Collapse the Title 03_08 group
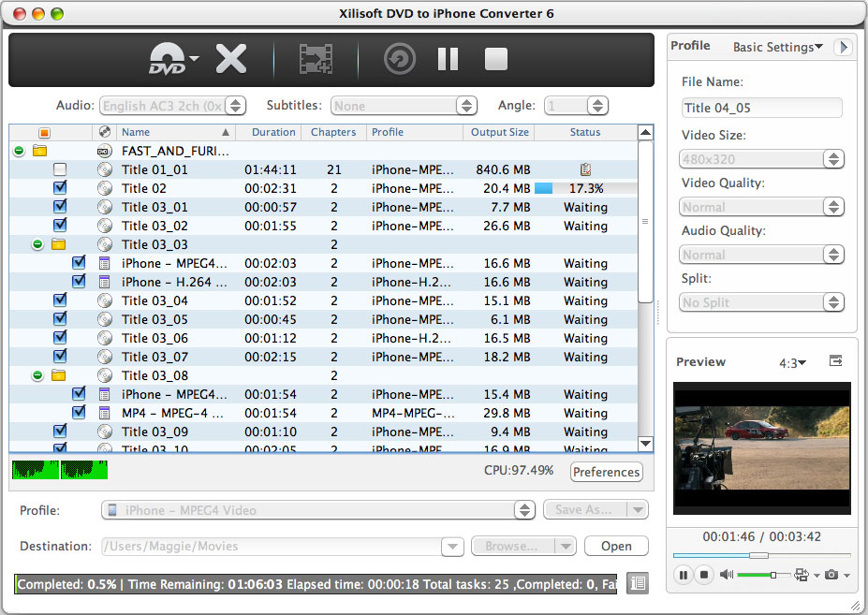Image resolution: width=868 pixels, height=615 pixels. click(37, 375)
